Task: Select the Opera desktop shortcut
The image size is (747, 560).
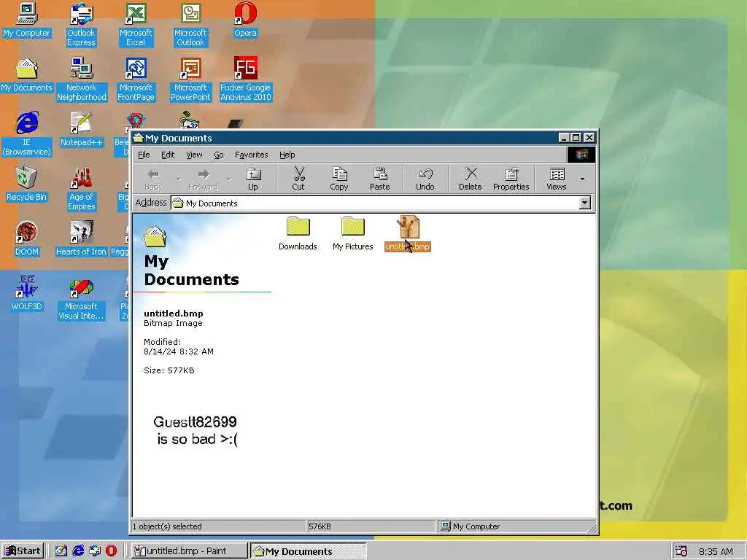Action: click(245, 20)
